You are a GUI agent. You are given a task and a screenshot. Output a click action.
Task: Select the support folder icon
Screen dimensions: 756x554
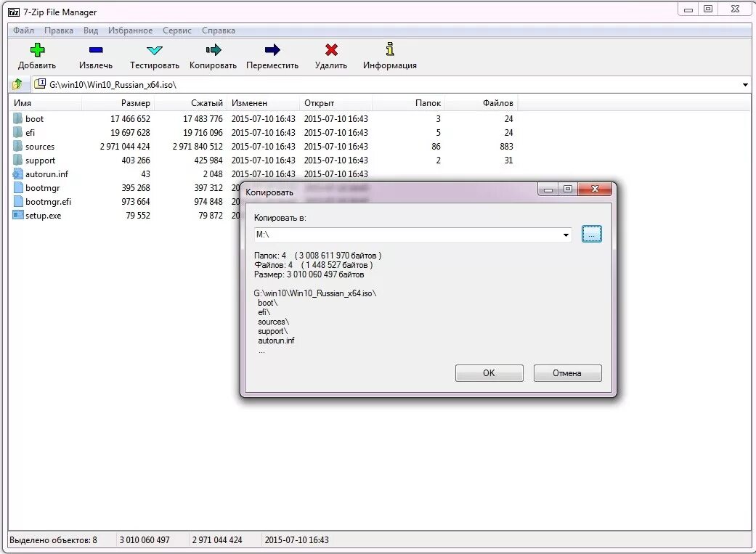[x=18, y=160]
